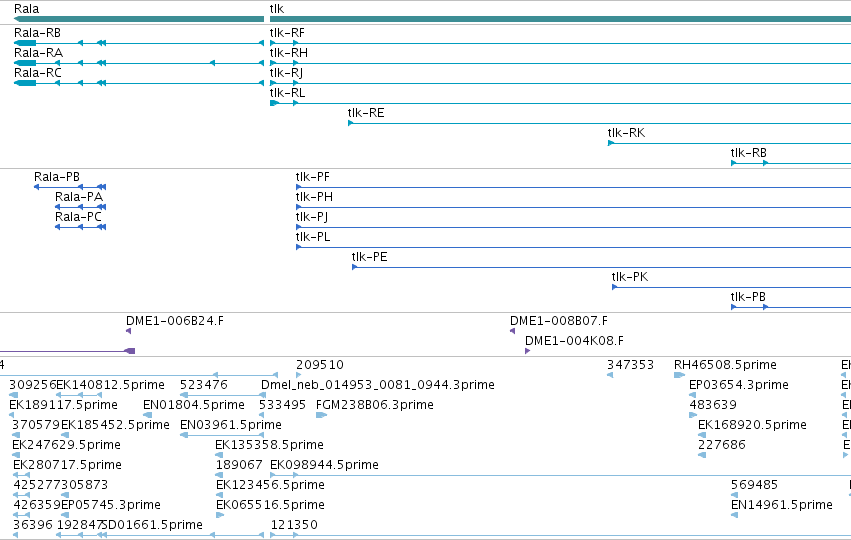Click the EK140812.5prime EST label
Image resolution: width=851 pixels, height=540 pixels.
(111, 386)
